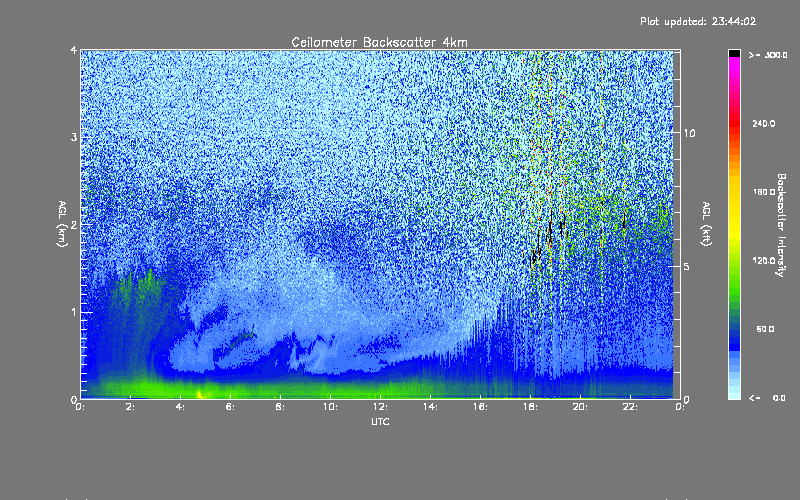Click the '60.0' colorbar value
This screenshot has width=800, height=500.
click(x=765, y=329)
